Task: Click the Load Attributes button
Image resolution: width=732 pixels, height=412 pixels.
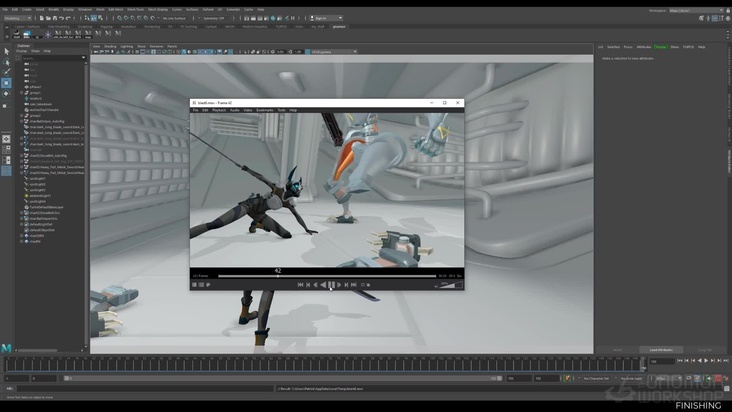Action: 661,349
